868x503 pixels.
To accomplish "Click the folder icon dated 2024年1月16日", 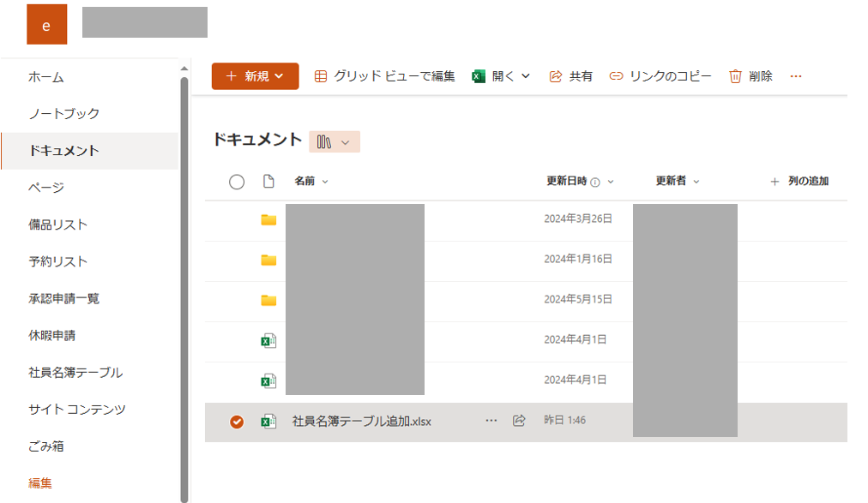I will tap(268, 260).
